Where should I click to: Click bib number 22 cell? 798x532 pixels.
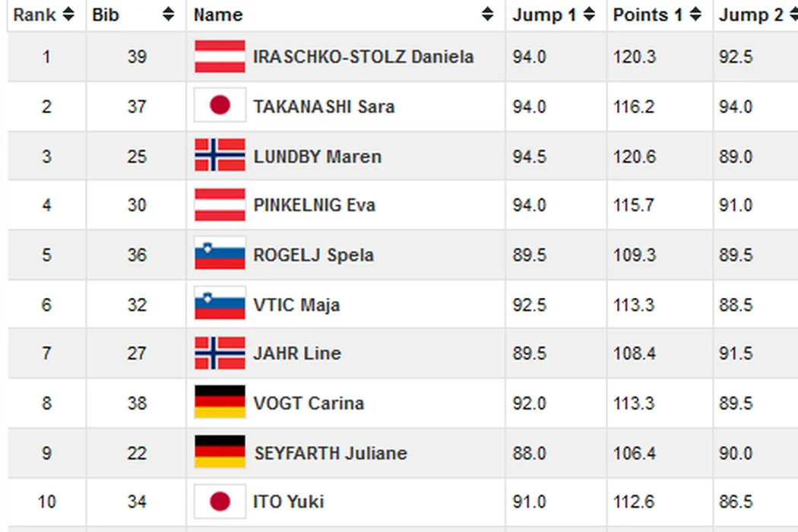coord(137,452)
